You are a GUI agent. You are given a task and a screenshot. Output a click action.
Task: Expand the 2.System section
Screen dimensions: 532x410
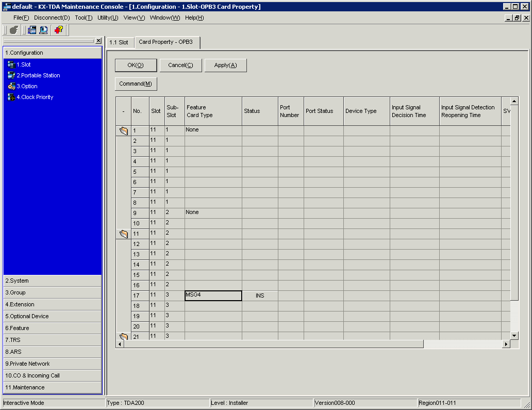click(x=53, y=281)
